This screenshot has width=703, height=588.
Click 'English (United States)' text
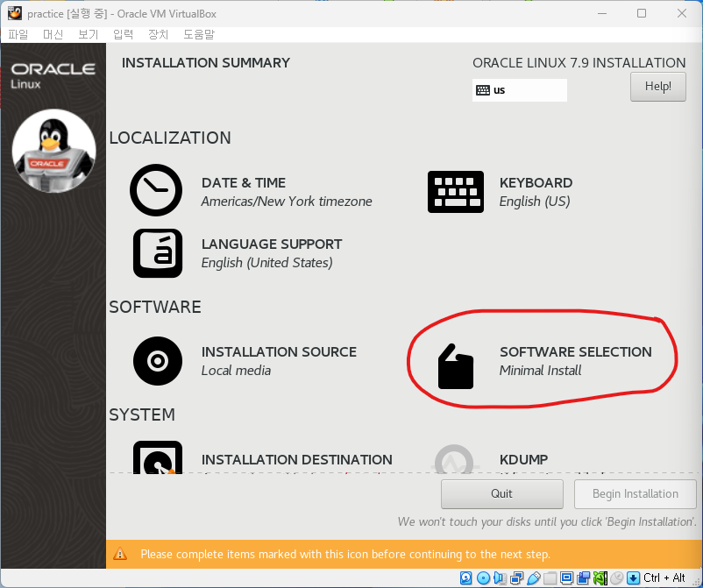point(266,263)
